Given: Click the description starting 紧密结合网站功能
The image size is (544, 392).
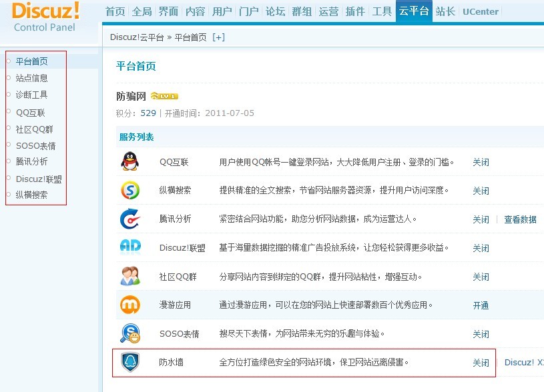Looking at the screenshot, I should [x=318, y=219].
